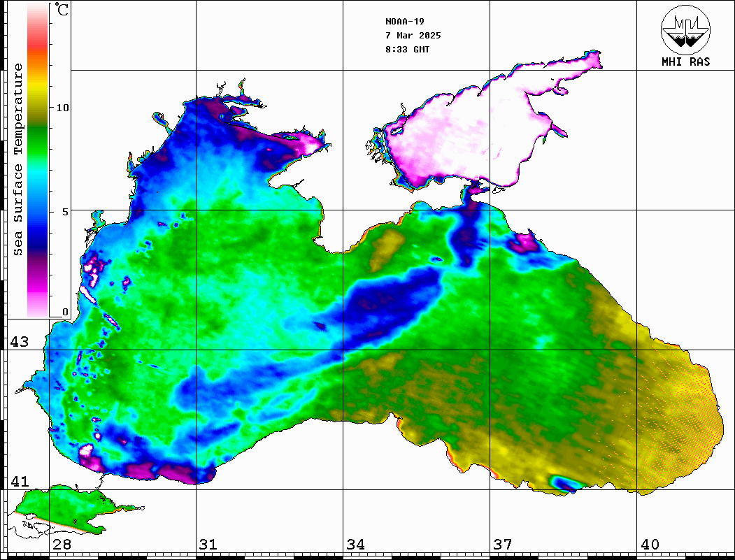
Task: Click the '0' mark on temperature scale
Action: pos(65,312)
